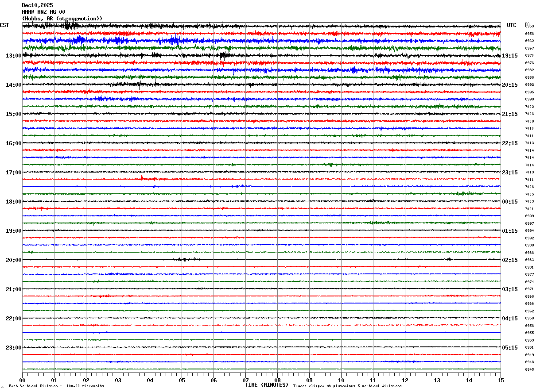Click DC offset value 6997
536x392 pixels.
click(x=529, y=223)
